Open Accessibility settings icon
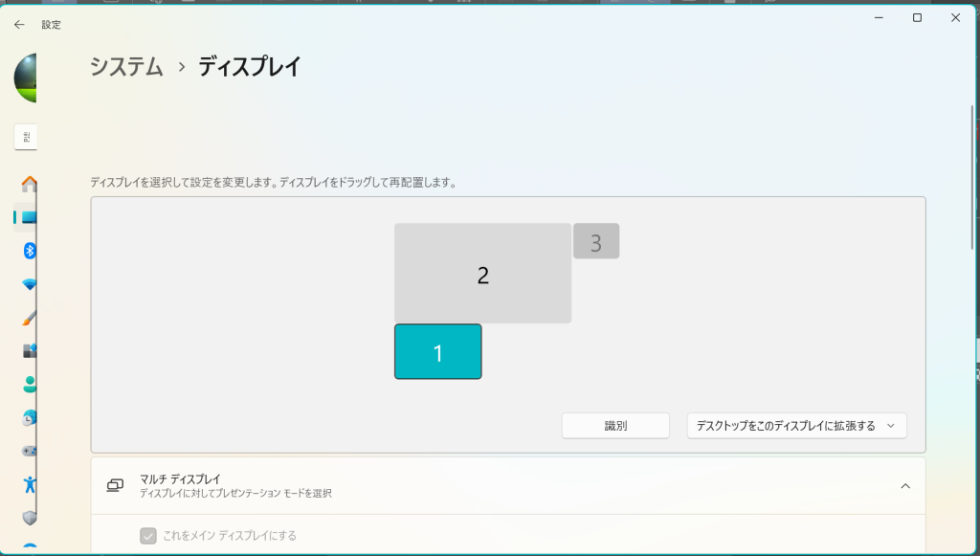980x556 pixels. (29, 483)
